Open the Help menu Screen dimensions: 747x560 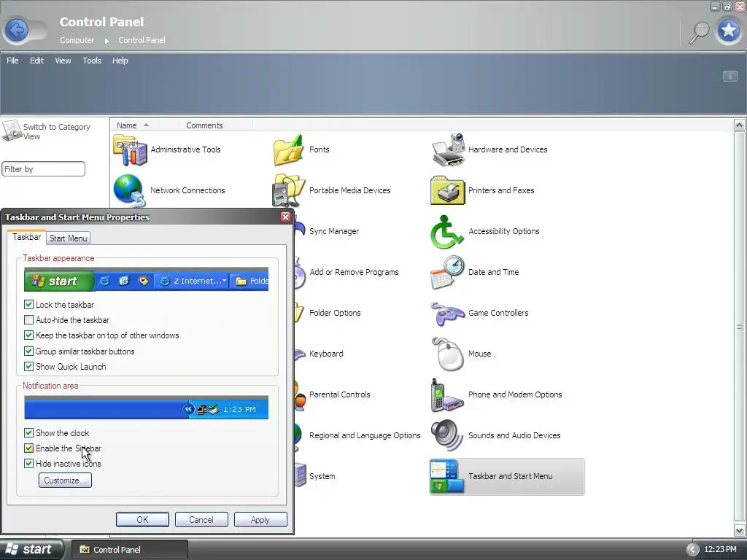tap(120, 61)
